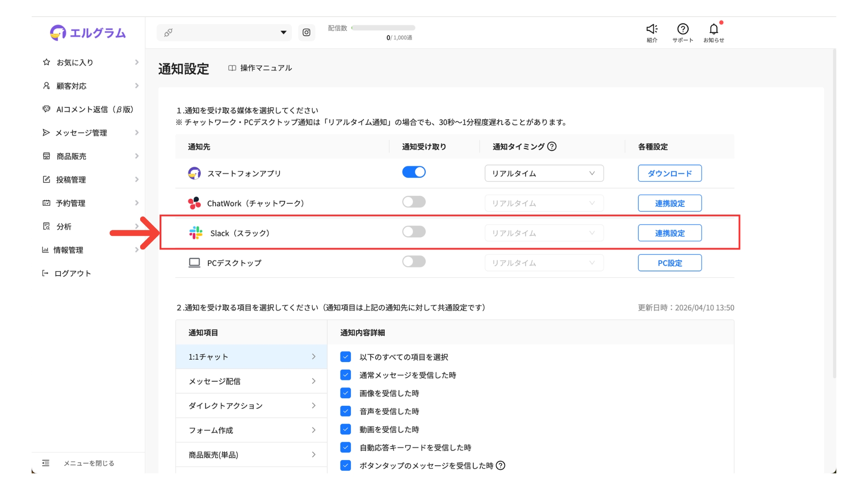Open ChatWork リアルタイム timing dropdown
The width and height of the screenshot is (868, 488).
point(544,203)
